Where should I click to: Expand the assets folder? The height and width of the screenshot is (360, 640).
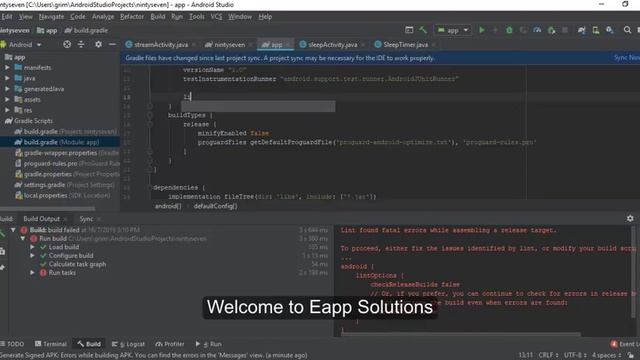tap(7, 99)
